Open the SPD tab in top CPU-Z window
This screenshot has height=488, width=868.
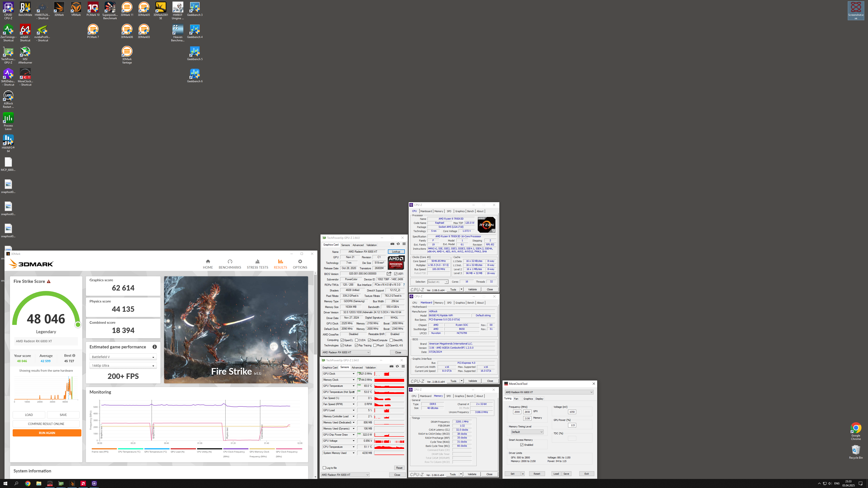(x=449, y=211)
